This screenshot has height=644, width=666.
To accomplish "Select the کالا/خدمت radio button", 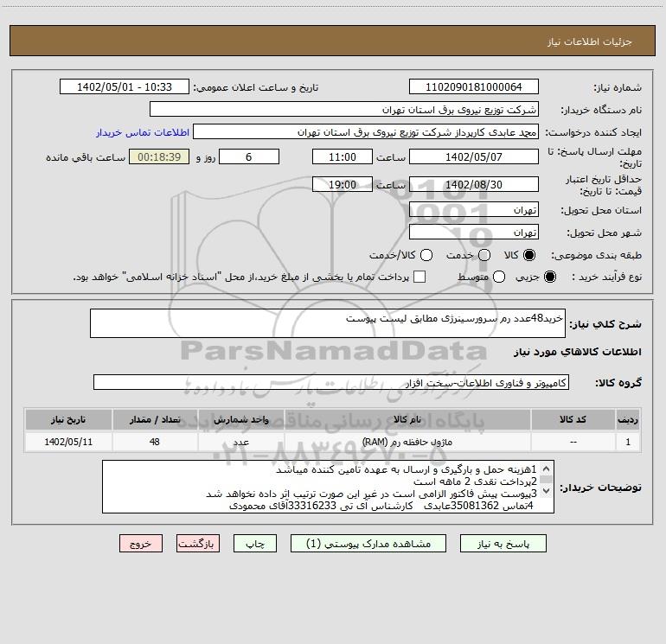I will tap(426, 255).
